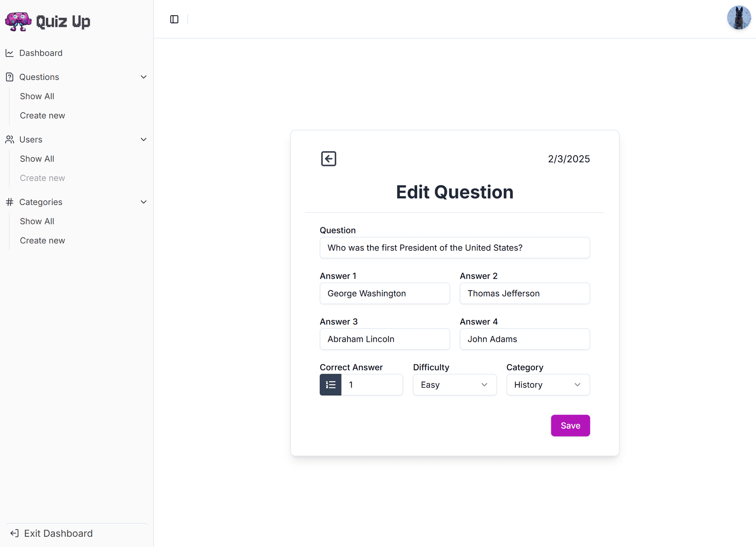Viewport: 756px width, 547px height.
Task: Click the back arrow icon
Action: 328,159
